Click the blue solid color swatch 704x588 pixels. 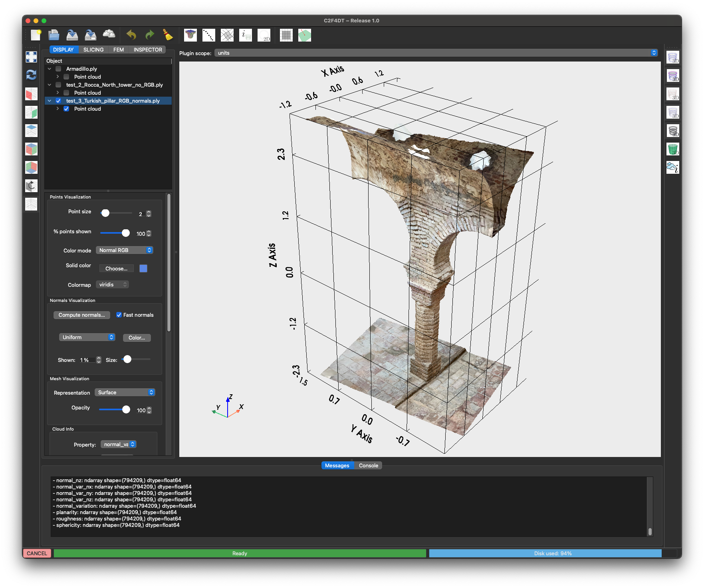tap(143, 268)
